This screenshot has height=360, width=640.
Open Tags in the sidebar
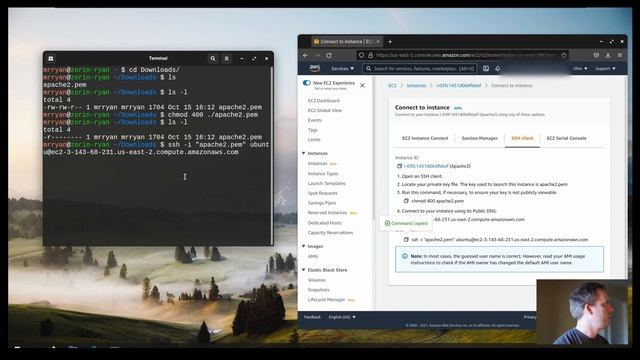point(313,130)
